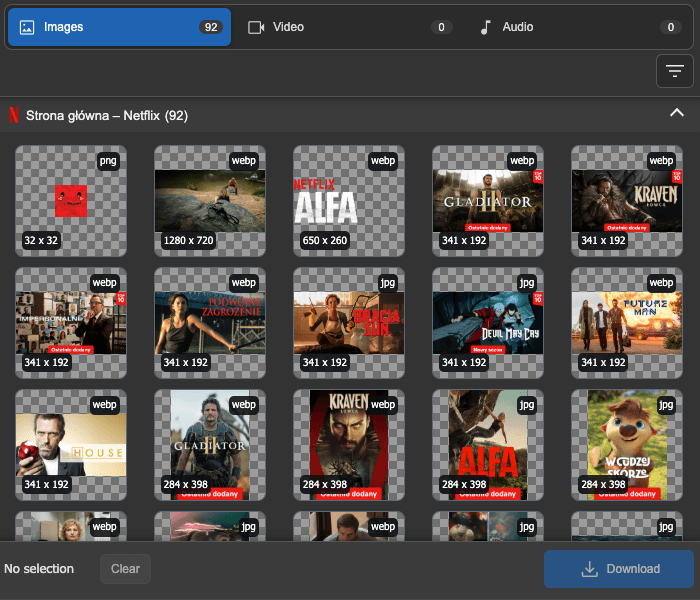700x600 pixels.
Task: Click the images count badge 92
Action: tap(211, 27)
